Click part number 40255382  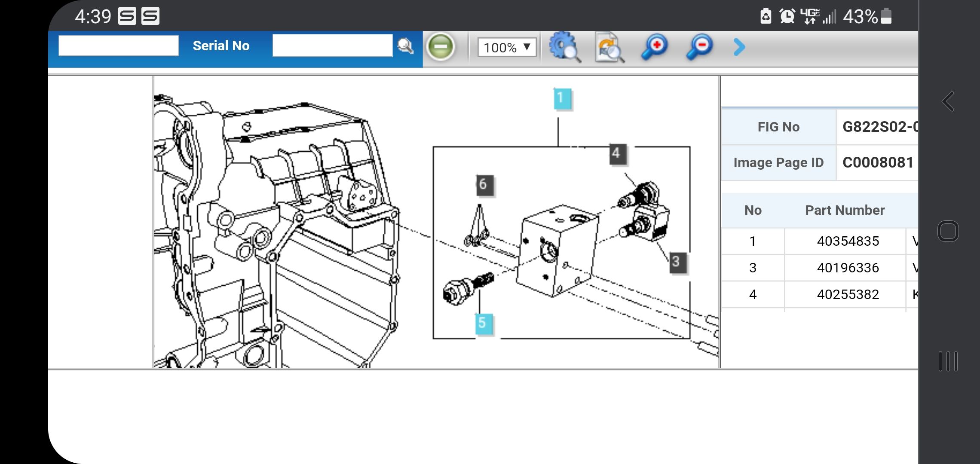tap(848, 294)
